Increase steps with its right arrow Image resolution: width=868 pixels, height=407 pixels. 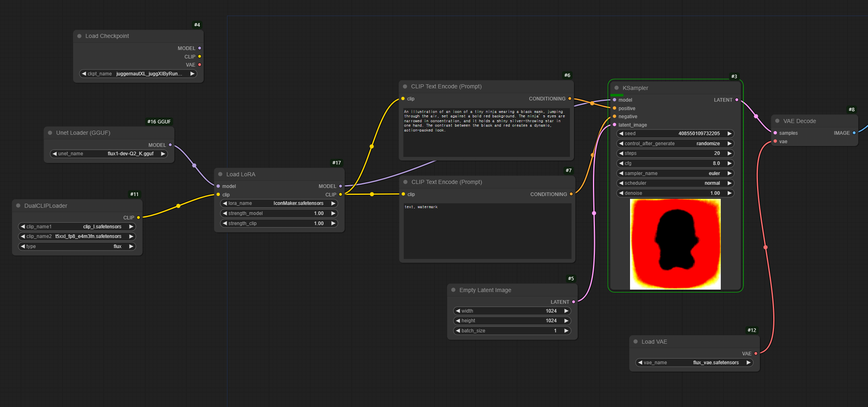tap(729, 153)
